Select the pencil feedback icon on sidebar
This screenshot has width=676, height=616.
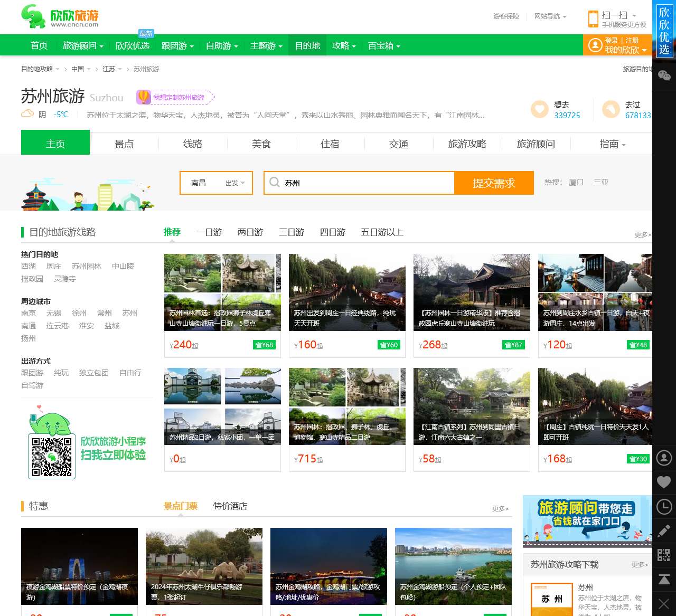[x=664, y=530]
